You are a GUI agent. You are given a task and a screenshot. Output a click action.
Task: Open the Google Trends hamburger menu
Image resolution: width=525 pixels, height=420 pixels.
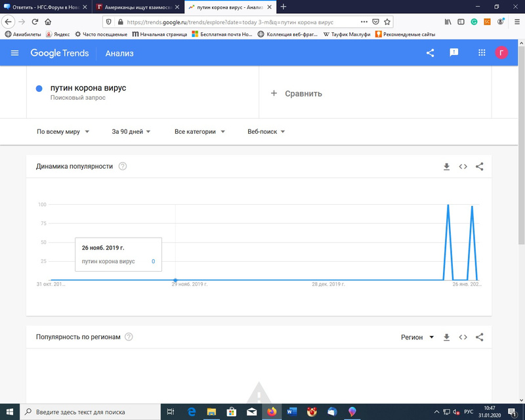(x=14, y=53)
